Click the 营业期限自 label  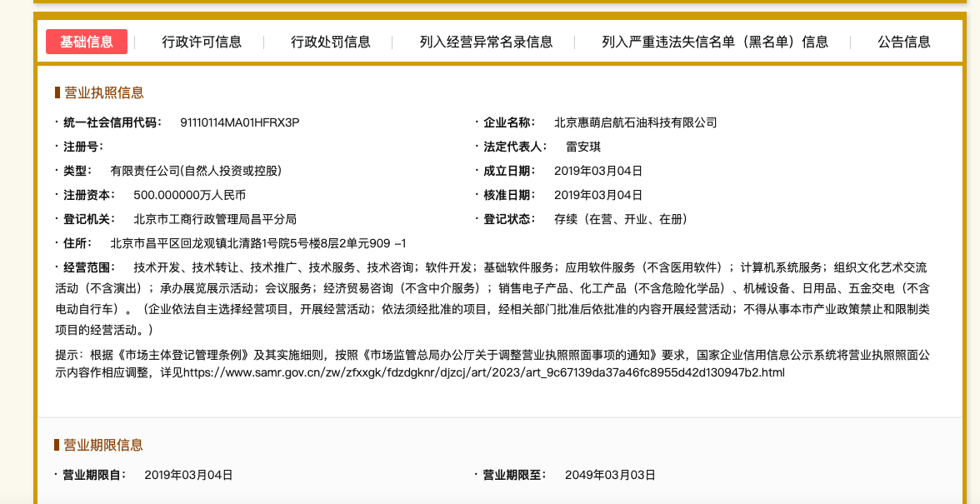coord(95,476)
